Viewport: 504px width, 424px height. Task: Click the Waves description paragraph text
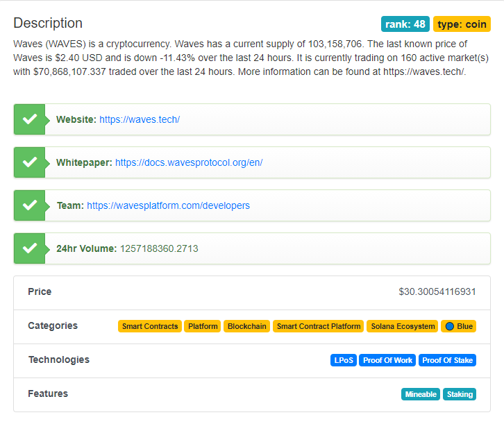pos(251,58)
